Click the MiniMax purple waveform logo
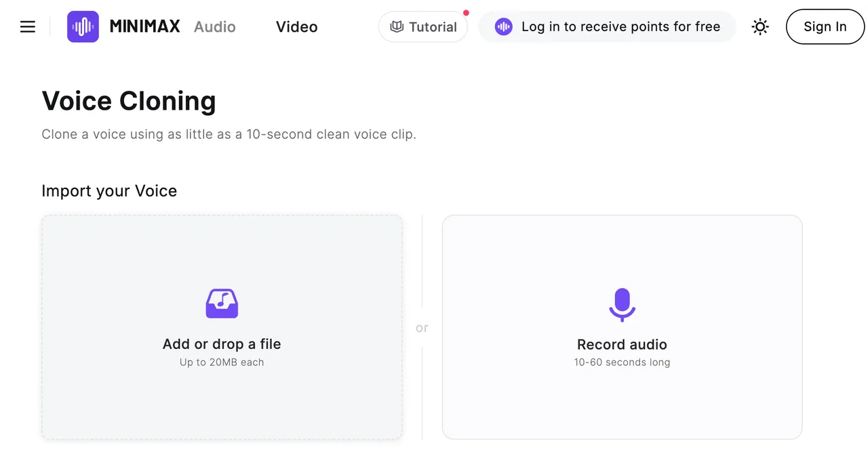Viewport: 868px width, 454px height. 83,27
